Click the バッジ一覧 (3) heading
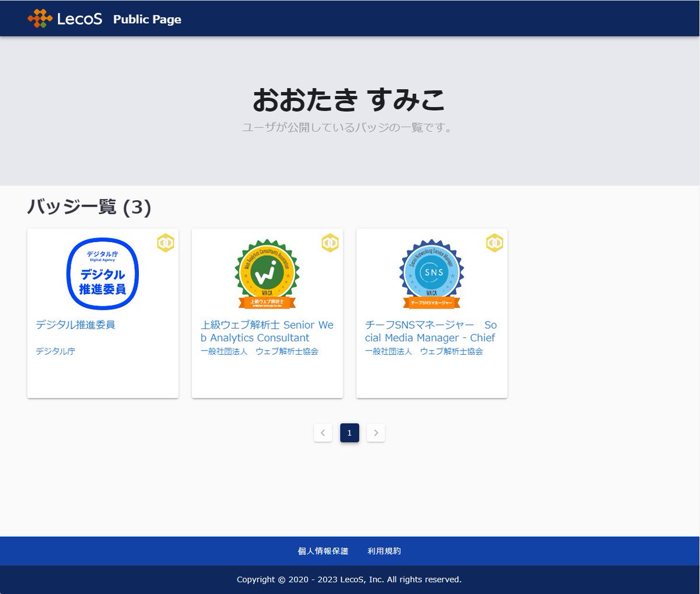Viewport: 700px width, 594px height. 89,207
